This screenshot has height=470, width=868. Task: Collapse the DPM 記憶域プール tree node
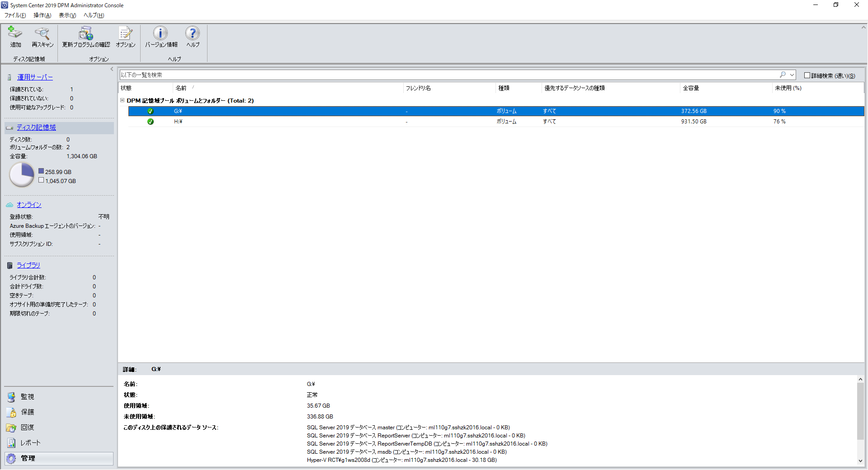122,100
